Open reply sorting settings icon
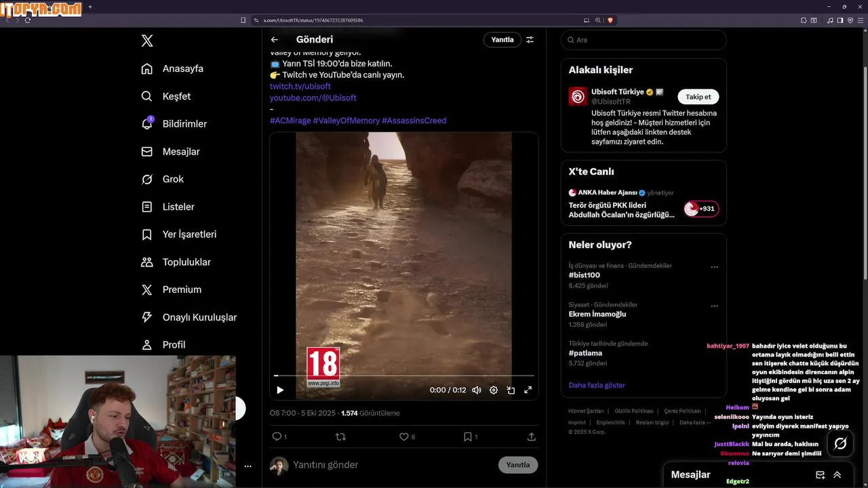868x488 pixels. coord(530,40)
